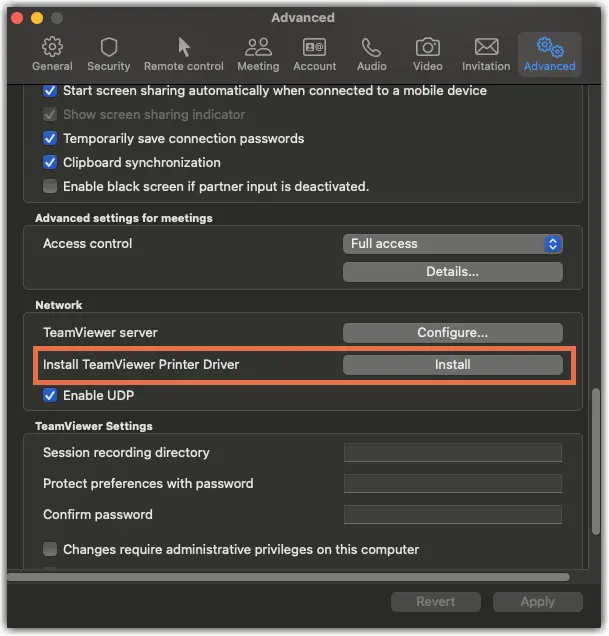Close the Advanced preferences window
The width and height of the screenshot is (609, 636).
[x=17, y=18]
